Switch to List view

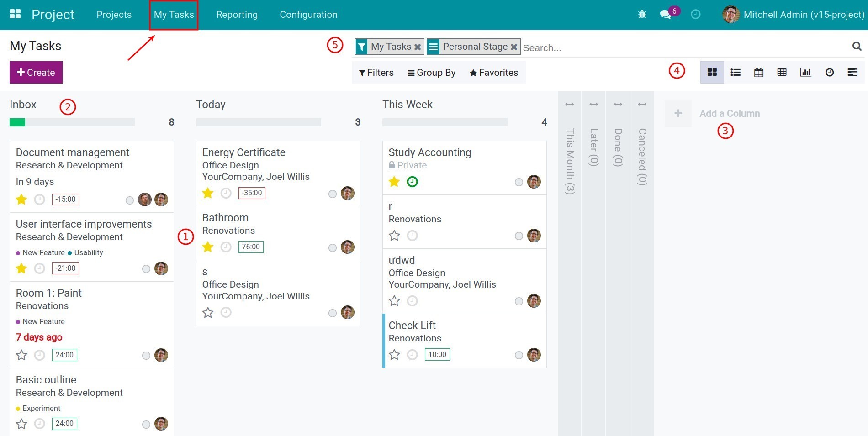coord(736,72)
